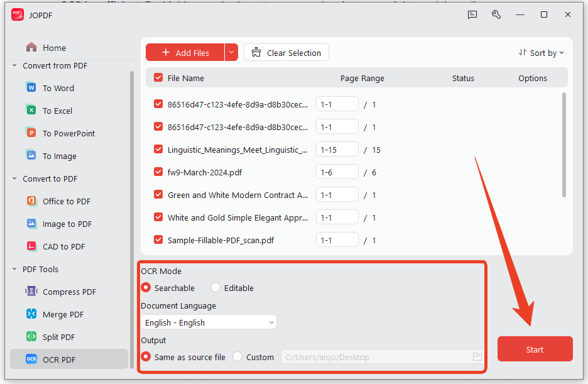This screenshot has height=384, width=588.
Task: Uncheck the White and Gold Simple Elegant checkbox
Action: point(158,217)
